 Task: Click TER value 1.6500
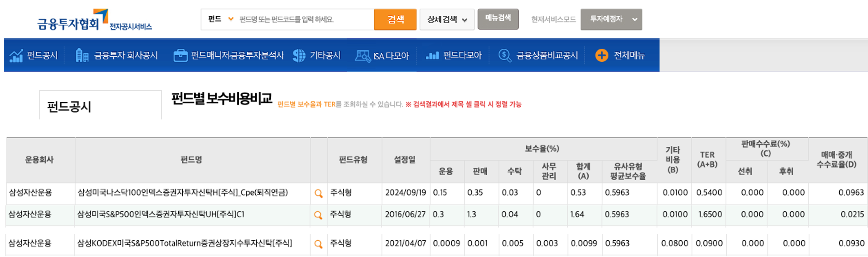[710, 214]
